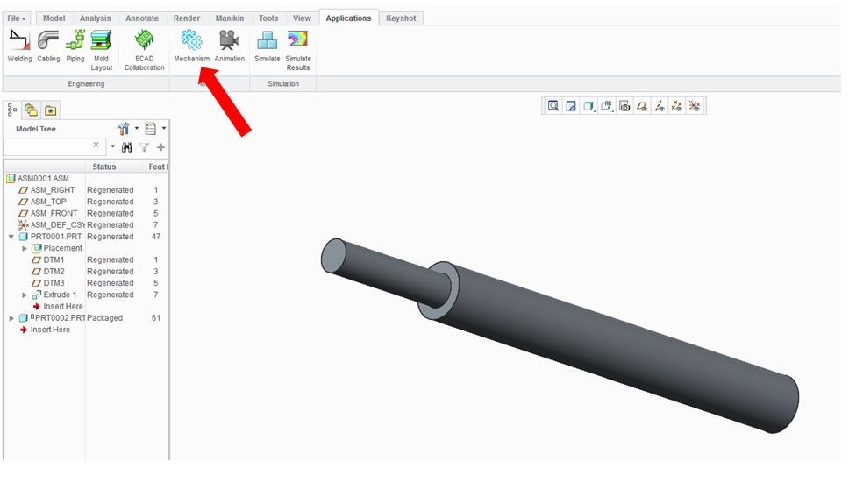This screenshot has height=504, width=856.
Task: Switch to the Model ribbon tab
Action: point(54,18)
